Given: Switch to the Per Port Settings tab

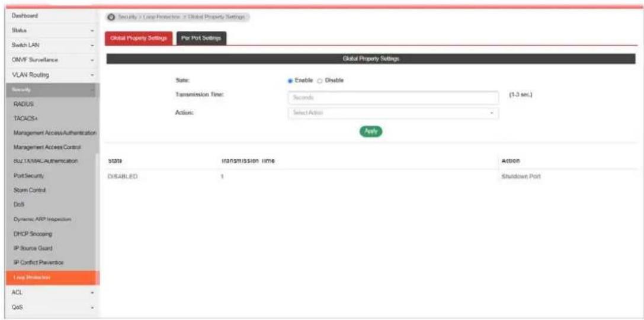Looking at the screenshot, I should 201,38.
